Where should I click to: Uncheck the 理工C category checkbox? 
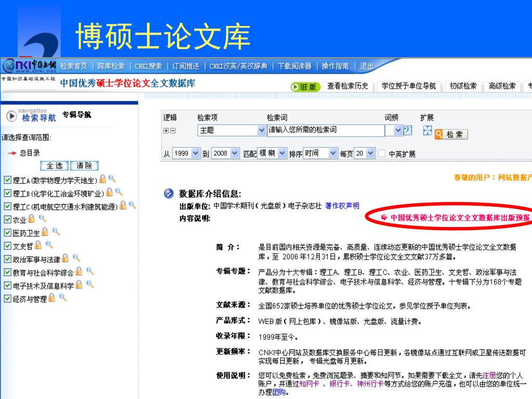tap(7, 206)
